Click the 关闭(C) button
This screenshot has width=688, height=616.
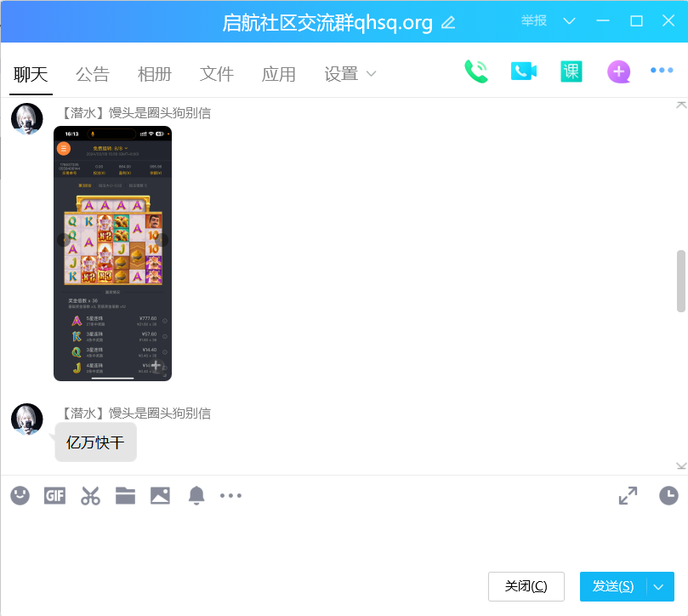[526, 586]
